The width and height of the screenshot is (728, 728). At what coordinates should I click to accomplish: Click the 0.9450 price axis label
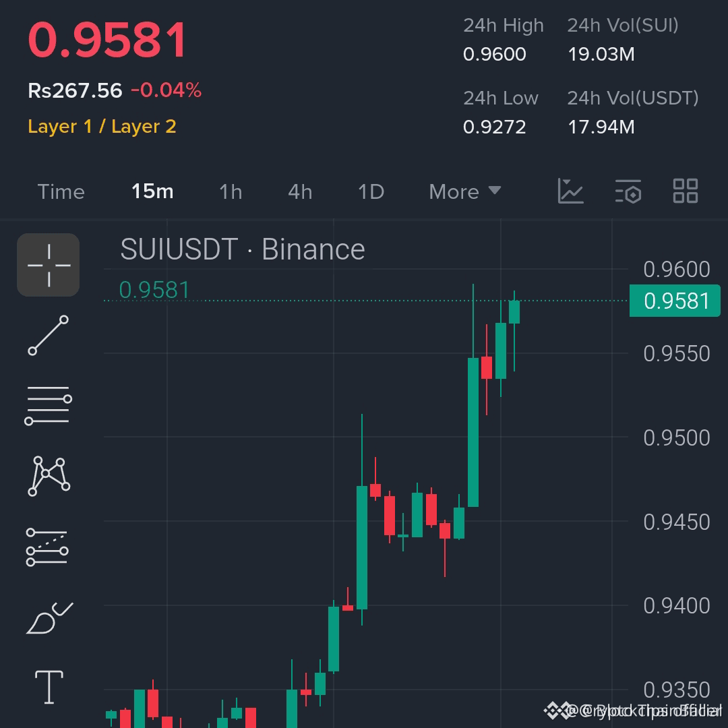[x=677, y=522]
